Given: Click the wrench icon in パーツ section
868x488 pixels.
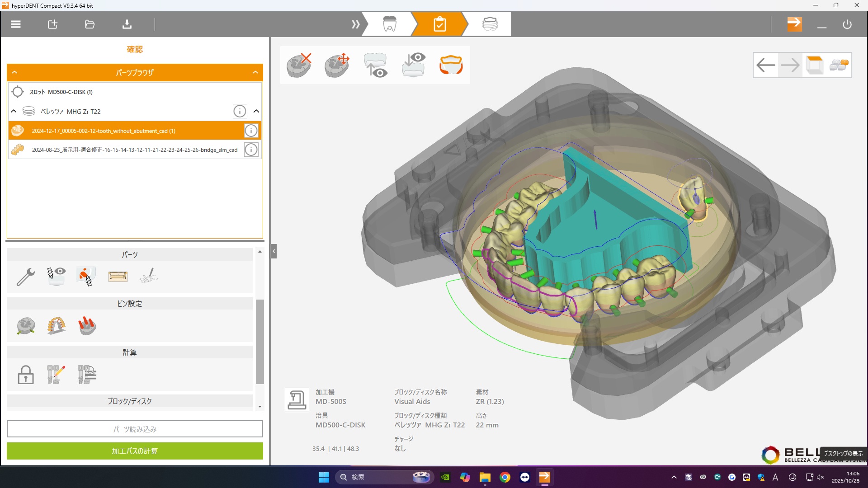Looking at the screenshot, I should [26, 276].
